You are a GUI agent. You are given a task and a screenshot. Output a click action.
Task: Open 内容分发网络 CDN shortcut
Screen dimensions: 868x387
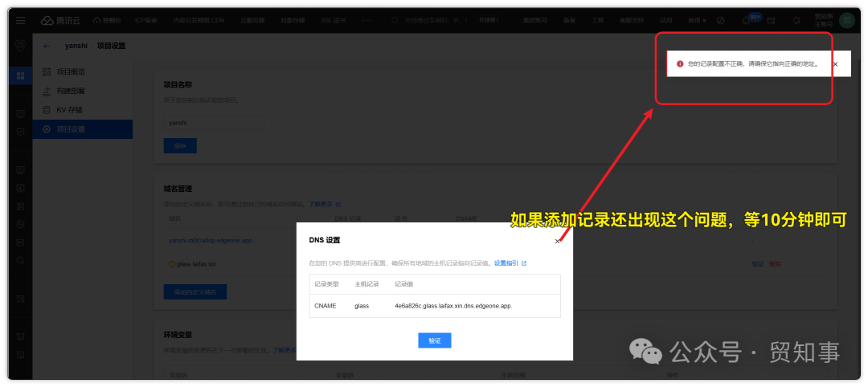pos(199,20)
